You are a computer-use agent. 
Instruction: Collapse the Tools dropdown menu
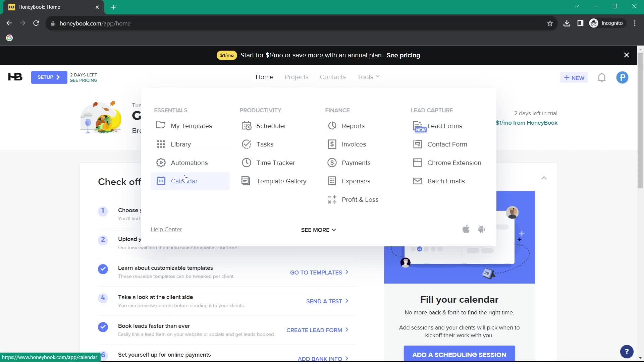click(x=368, y=77)
